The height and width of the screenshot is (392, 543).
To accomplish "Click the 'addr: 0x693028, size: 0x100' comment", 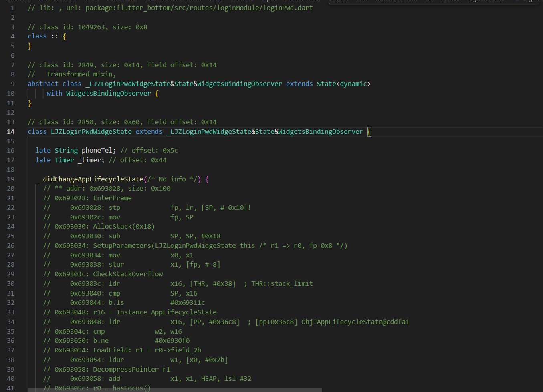I will [x=118, y=188].
